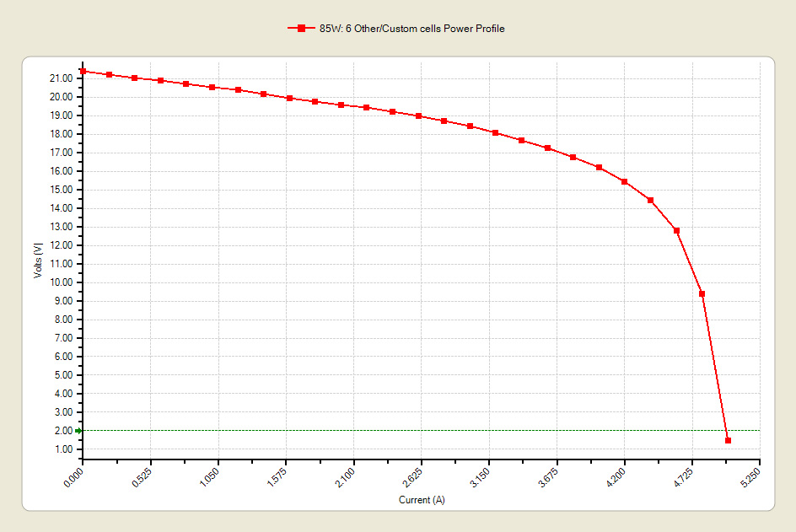Click the x-axis label '3.675'
This screenshot has height=532, width=796.
[548, 477]
